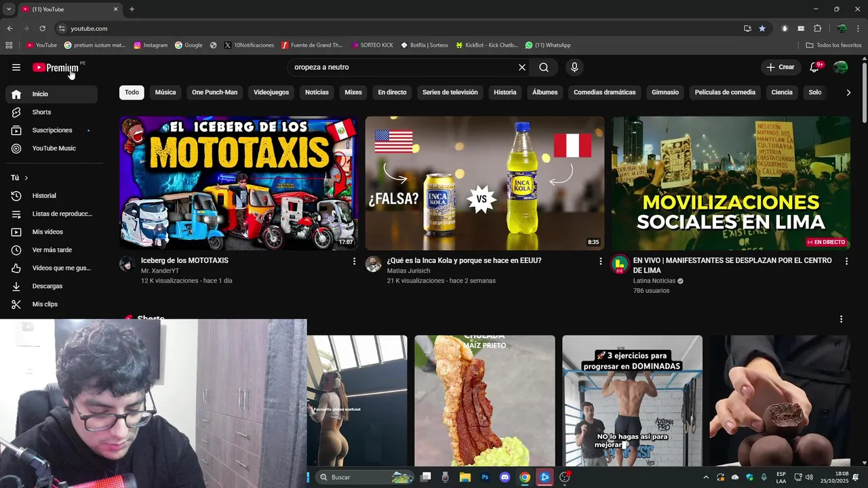This screenshot has height=488, width=868.
Task: Open the YouTube hamburger guide menu
Action: pyautogui.click(x=16, y=67)
